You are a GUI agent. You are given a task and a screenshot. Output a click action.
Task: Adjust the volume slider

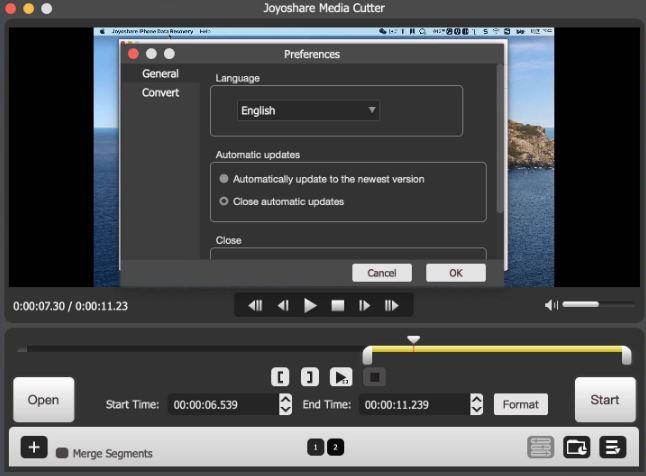point(598,304)
